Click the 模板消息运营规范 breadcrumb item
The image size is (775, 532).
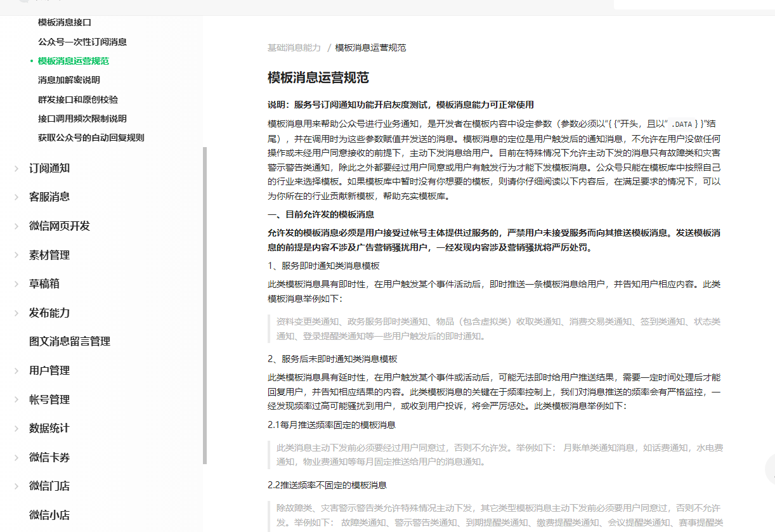371,48
